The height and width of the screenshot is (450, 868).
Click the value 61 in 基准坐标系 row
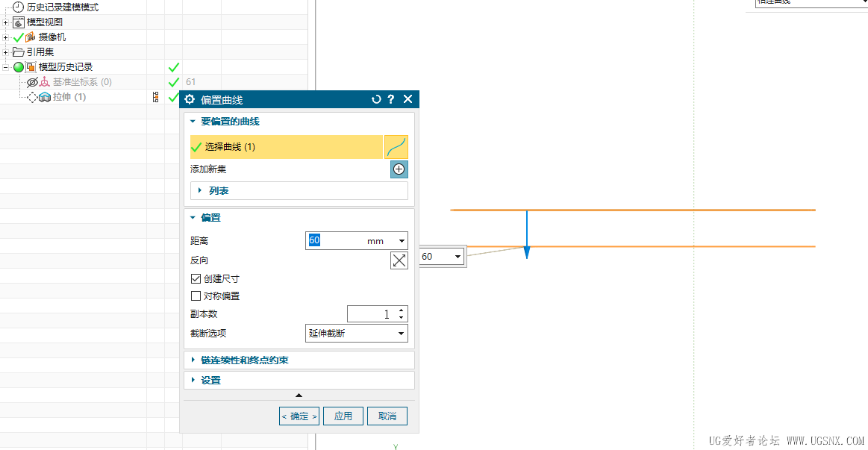(x=190, y=82)
